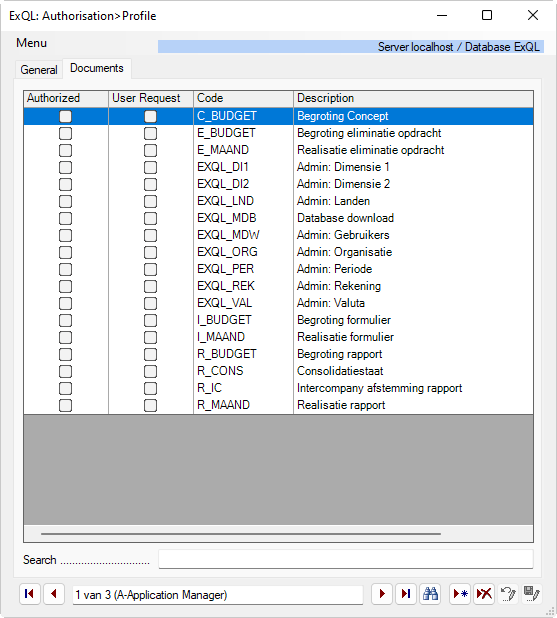Jump to the last record
This screenshot has height=618, width=557.
point(406,594)
